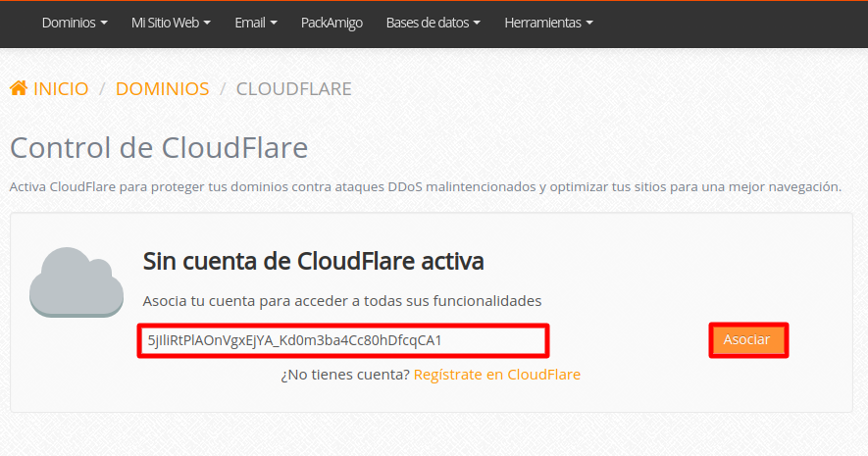Open the PackAmigo menu item
Viewport: 868px width, 456px height.
click(x=332, y=23)
